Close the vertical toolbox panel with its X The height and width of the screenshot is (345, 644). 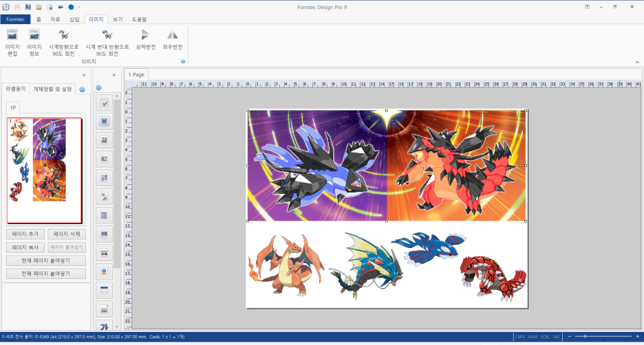(x=114, y=75)
